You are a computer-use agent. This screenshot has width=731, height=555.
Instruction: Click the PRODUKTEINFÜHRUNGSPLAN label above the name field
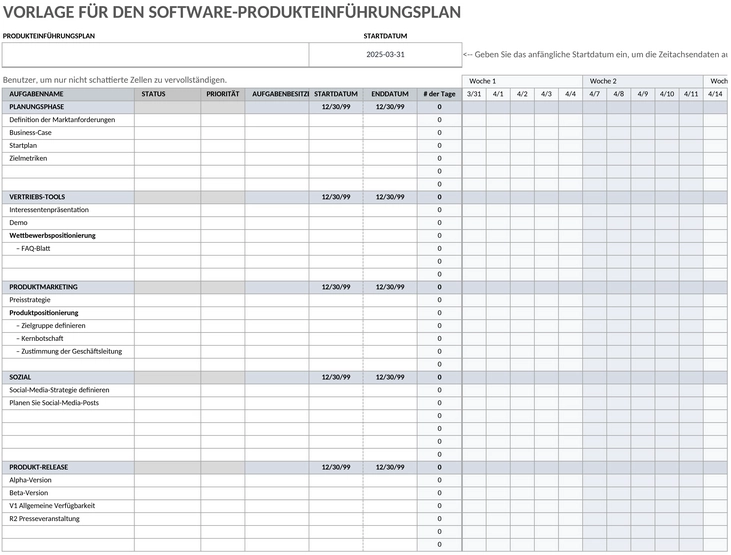(49, 36)
